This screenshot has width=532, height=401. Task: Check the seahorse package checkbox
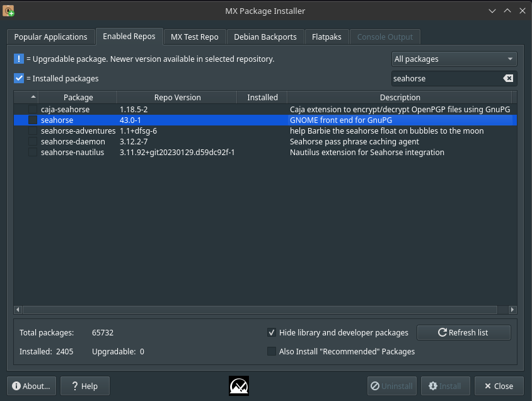click(x=33, y=120)
